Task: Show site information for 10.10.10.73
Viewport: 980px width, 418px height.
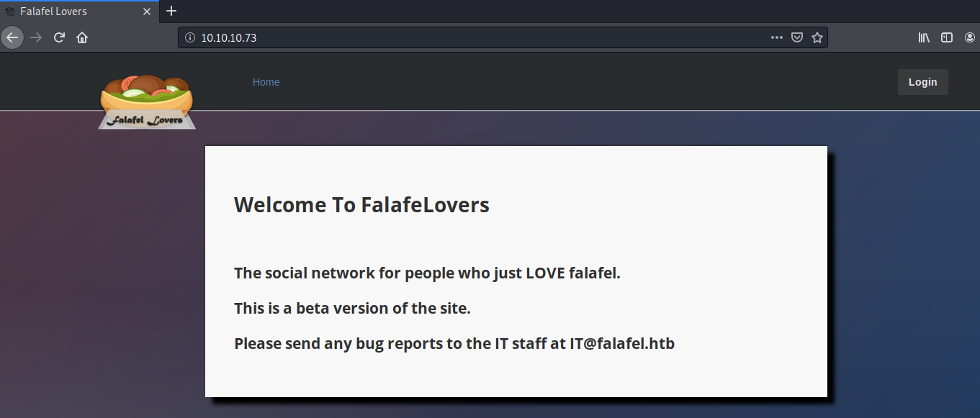Action: coord(190,38)
